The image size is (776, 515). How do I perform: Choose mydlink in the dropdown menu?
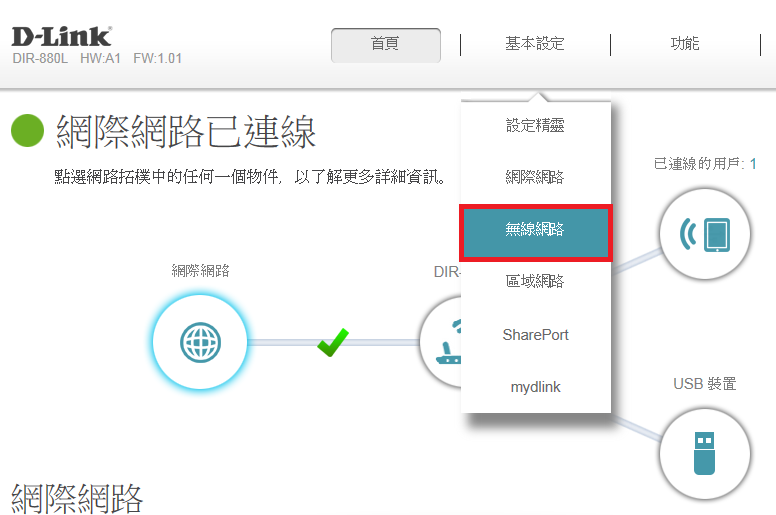click(x=535, y=387)
